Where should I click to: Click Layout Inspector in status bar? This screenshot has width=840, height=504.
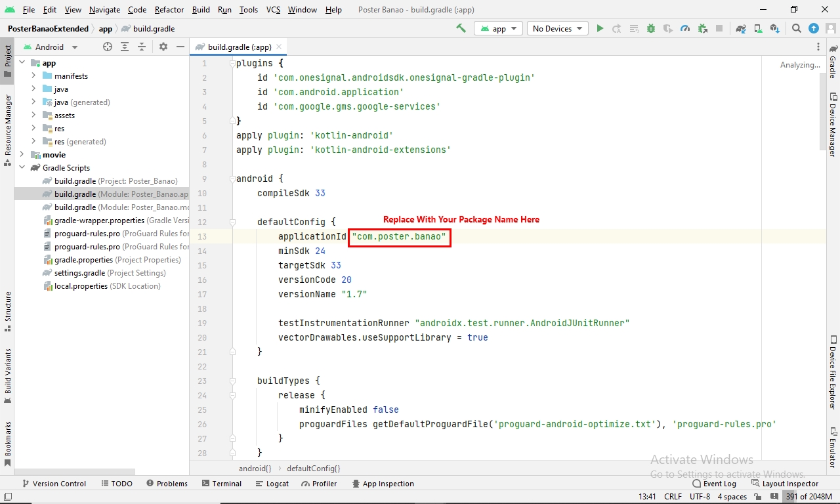click(x=785, y=484)
